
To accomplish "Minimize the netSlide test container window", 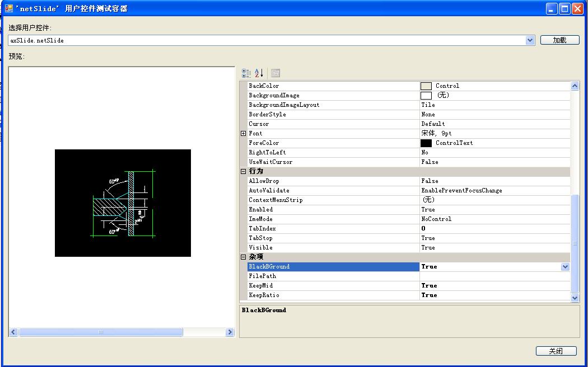I will pyautogui.click(x=551, y=8).
